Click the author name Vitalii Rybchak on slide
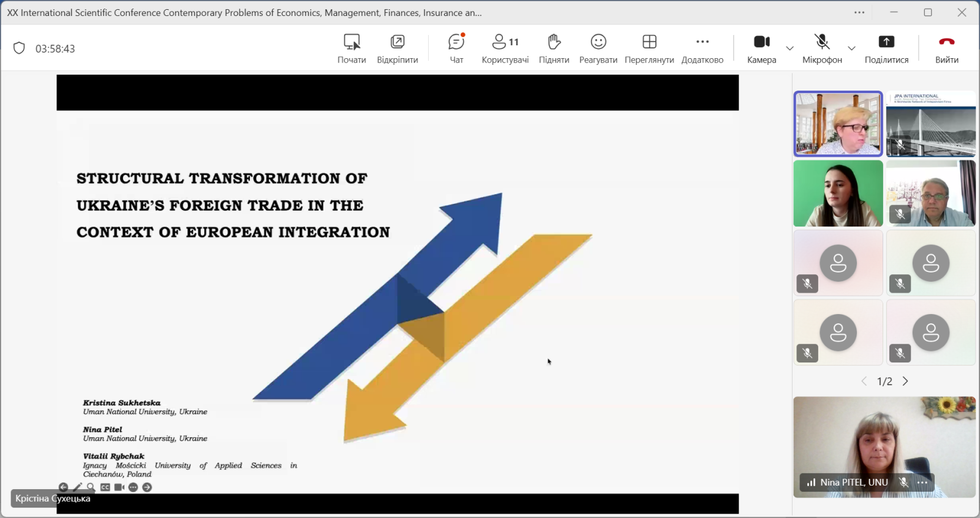 tap(114, 456)
